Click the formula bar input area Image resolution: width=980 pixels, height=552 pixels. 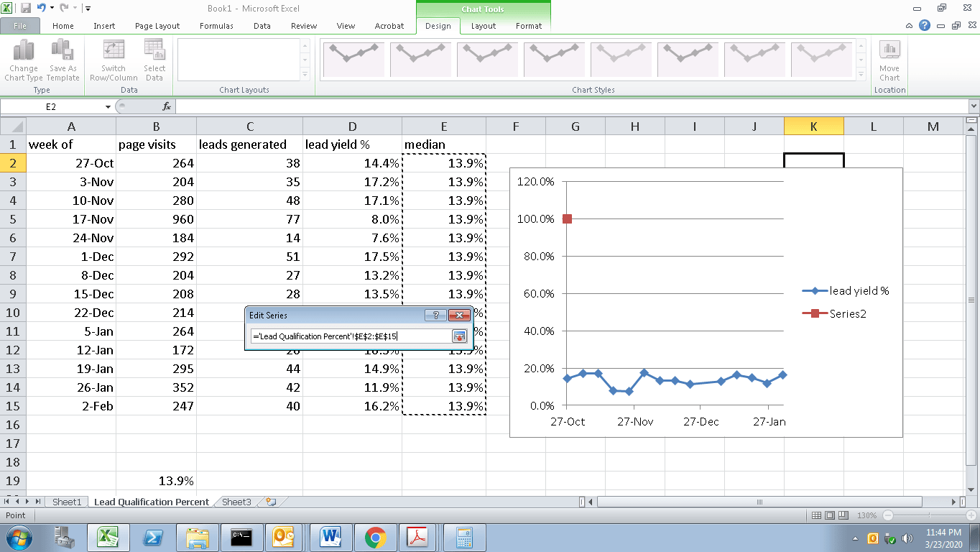[x=571, y=106]
